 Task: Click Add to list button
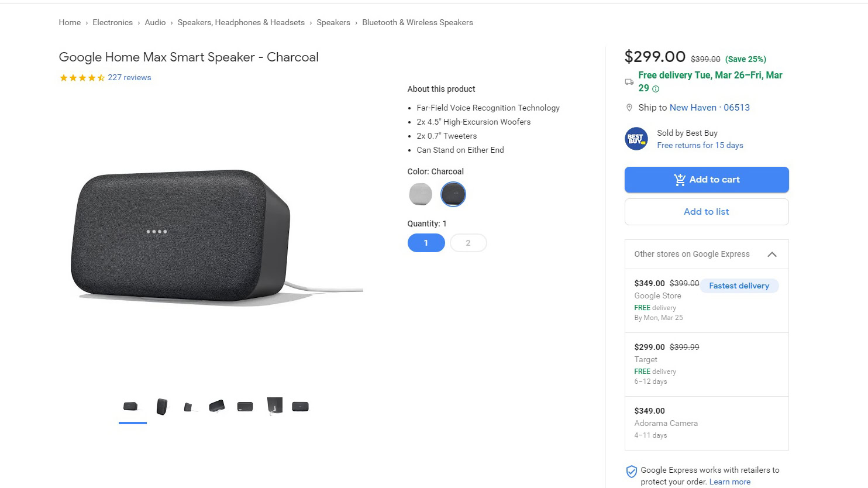pos(707,212)
